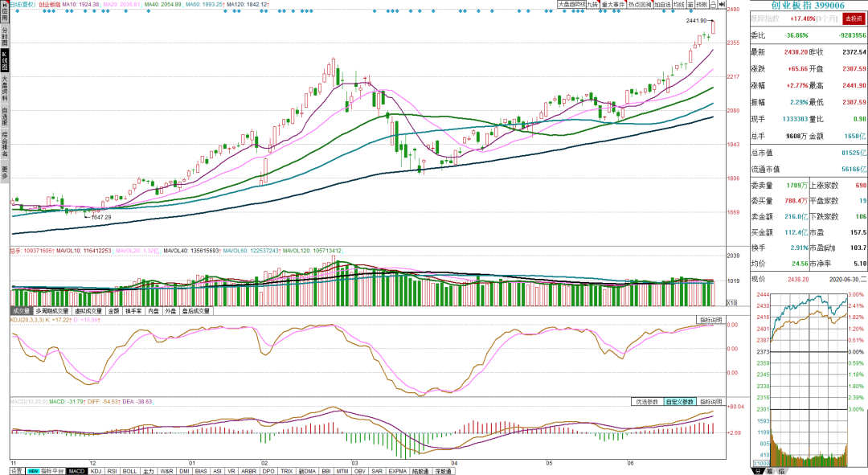Select the DPO indicator tab
The height and width of the screenshot is (475, 868).
pos(268,471)
